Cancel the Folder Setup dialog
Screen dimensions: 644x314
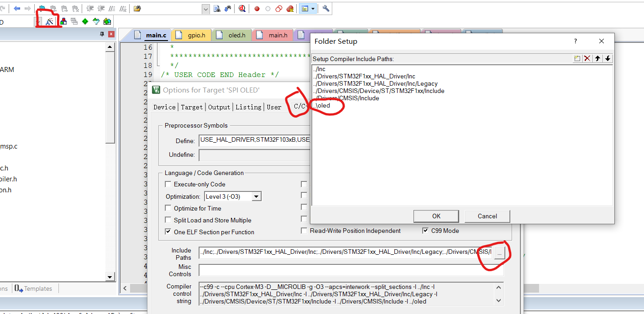487,216
